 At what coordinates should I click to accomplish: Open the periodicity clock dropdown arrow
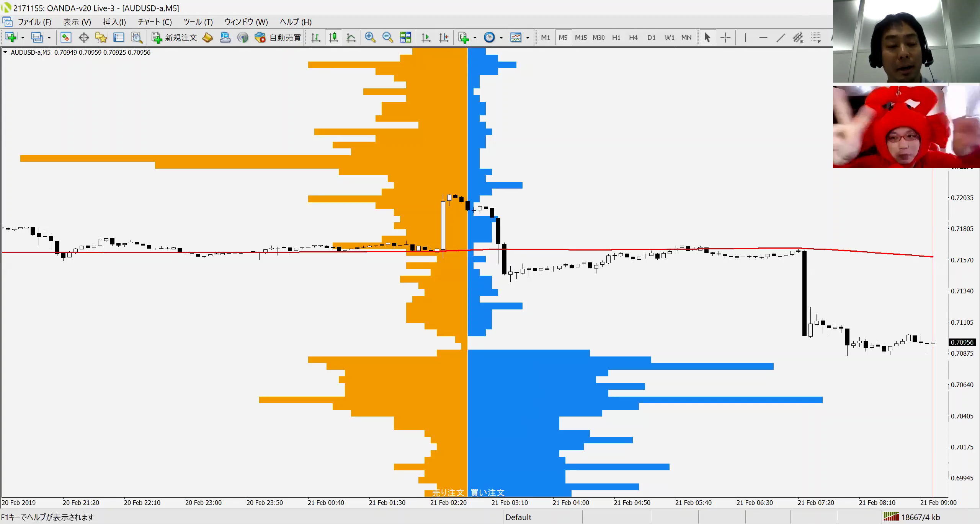[501, 37]
